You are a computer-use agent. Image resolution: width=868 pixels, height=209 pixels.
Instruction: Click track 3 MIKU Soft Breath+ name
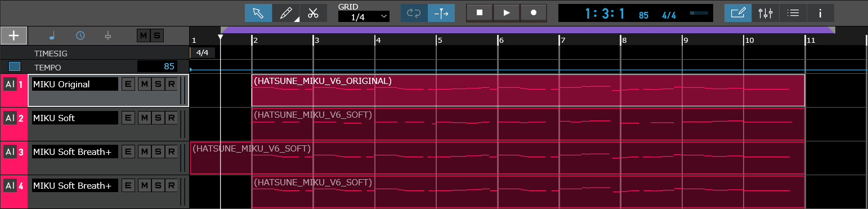75,152
